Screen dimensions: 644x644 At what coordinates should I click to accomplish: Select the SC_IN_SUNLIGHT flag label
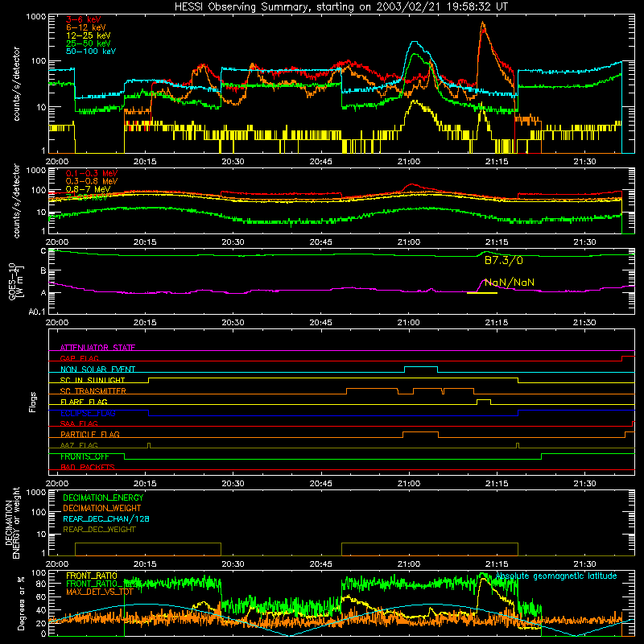93,380
